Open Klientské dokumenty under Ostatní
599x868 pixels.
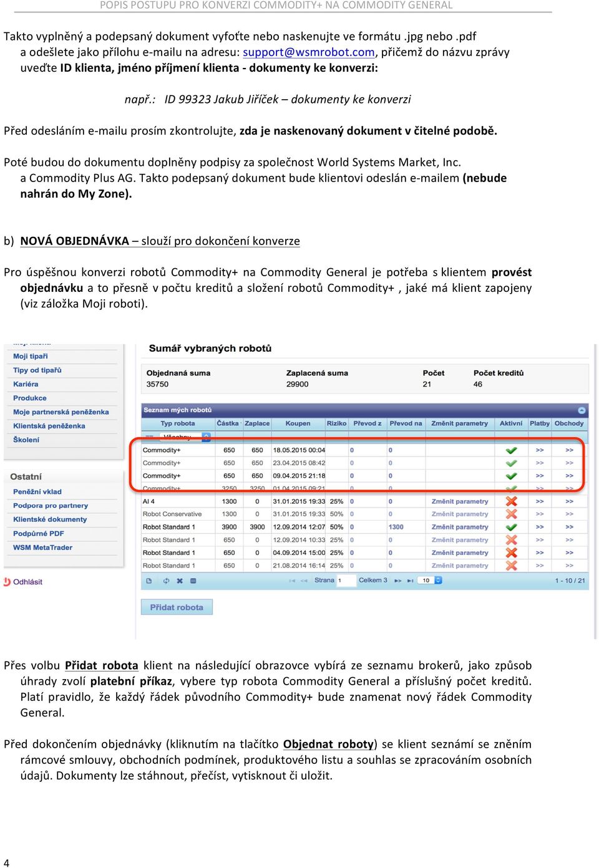point(50,519)
